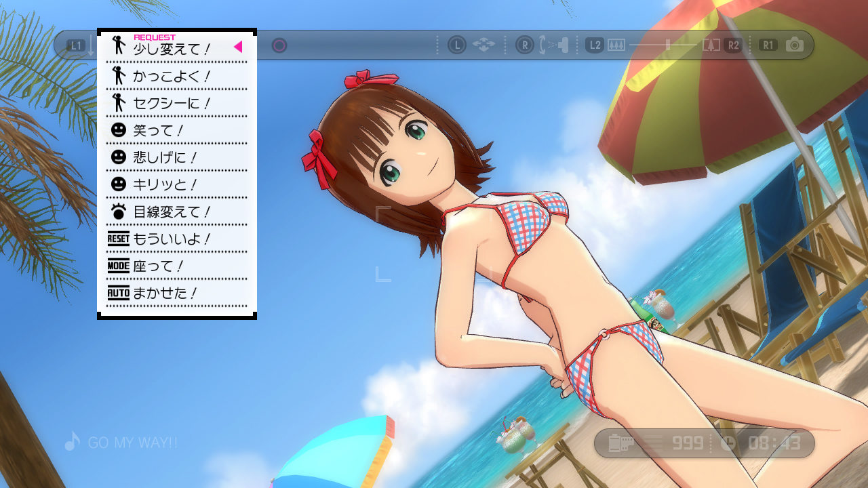
Task: Click the remaining shots count 999
Action: coord(688,443)
